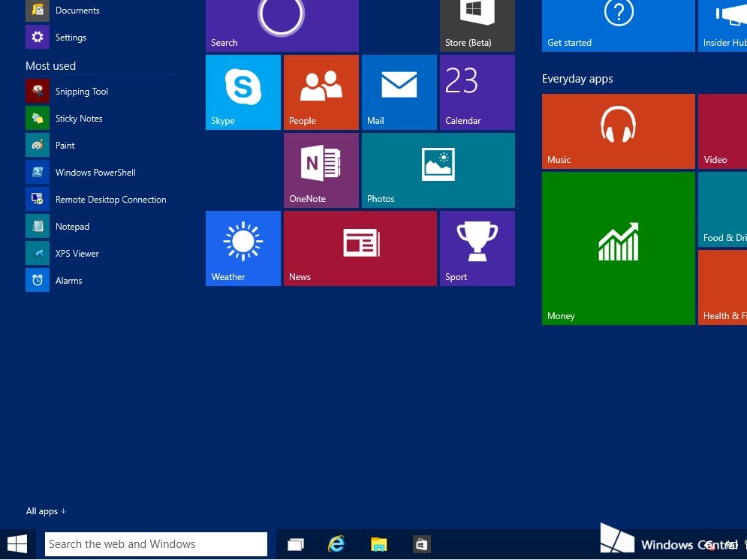
Task: Click the Paint app icon
Action: (38, 145)
